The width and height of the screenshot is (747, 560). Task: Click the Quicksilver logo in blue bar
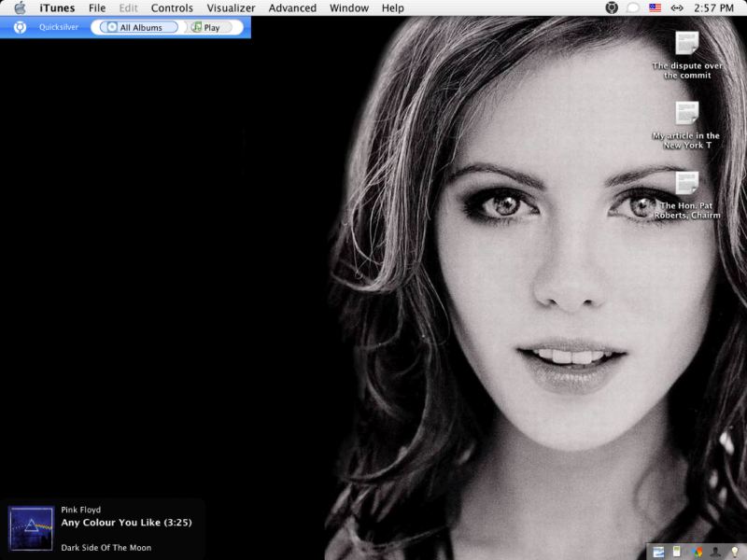coord(20,27)
